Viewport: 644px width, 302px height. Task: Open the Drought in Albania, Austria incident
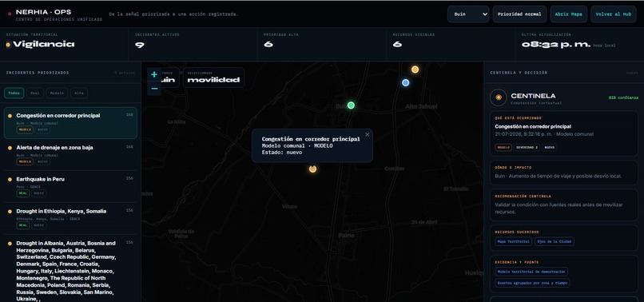pos(70,268)
